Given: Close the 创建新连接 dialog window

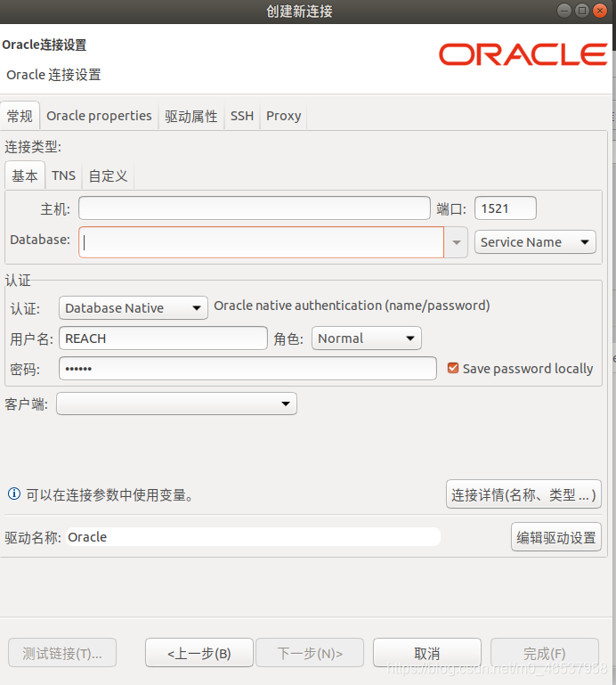Looking at the screenshot, I should (x=600, y=11).
